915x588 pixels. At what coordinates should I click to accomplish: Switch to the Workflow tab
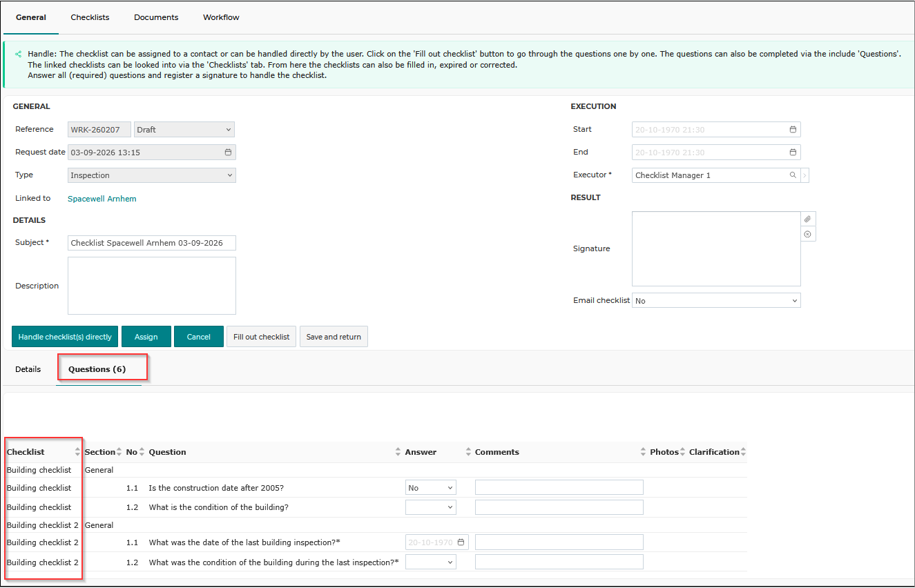(x=221, y=17)
